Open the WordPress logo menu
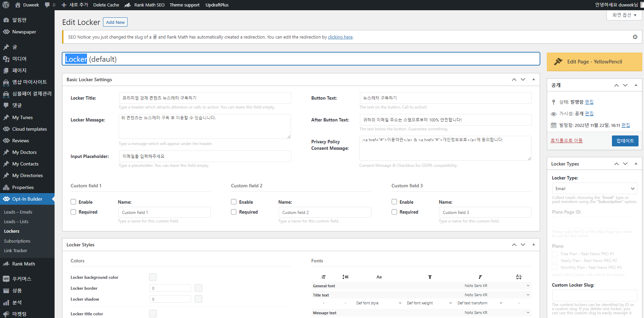Viewport: 644px width, 318px height. pyautogui.click(x=6, y=5)
